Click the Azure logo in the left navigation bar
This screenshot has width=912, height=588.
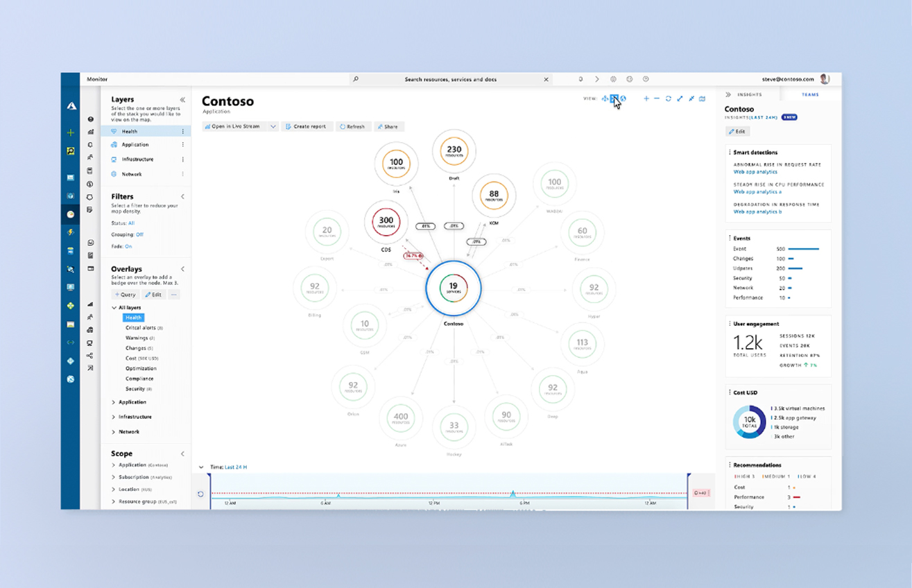(x=71, y=106)
